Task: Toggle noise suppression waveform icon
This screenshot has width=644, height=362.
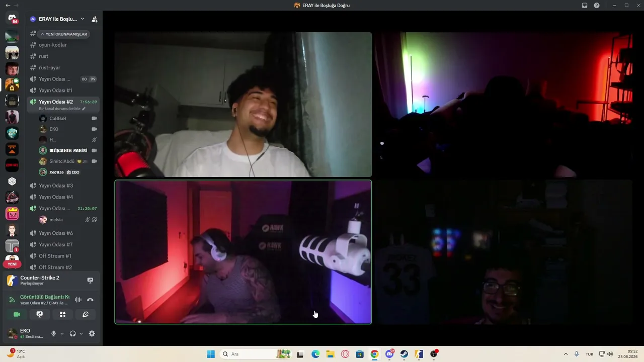Action: pyautogui.click(x=78, y=300)
